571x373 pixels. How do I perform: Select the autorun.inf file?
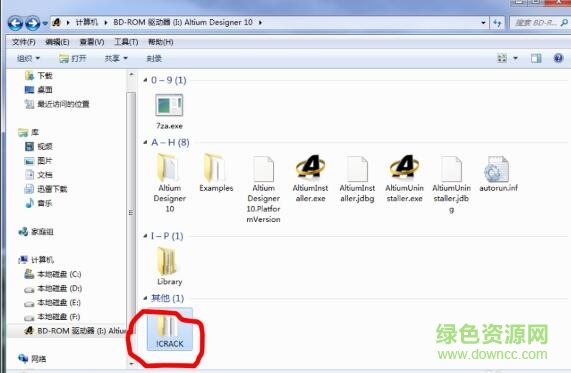pos(498,173)
